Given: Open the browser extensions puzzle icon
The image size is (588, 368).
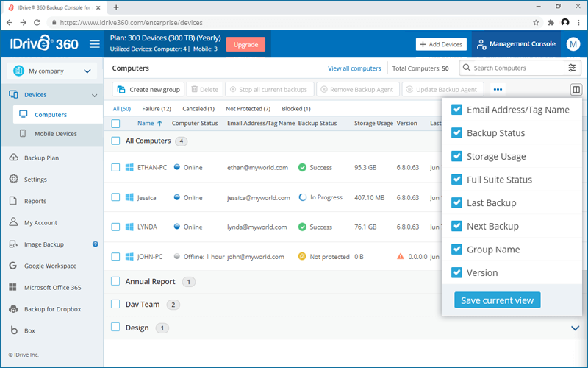Looking at the screenshot, I should pos(551,23).
